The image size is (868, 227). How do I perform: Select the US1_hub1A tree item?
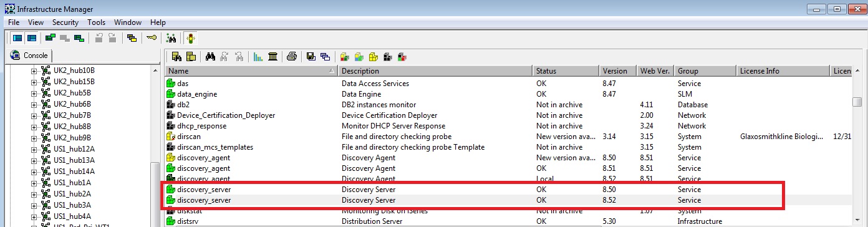pyautogui.click(x=72, y=183)
